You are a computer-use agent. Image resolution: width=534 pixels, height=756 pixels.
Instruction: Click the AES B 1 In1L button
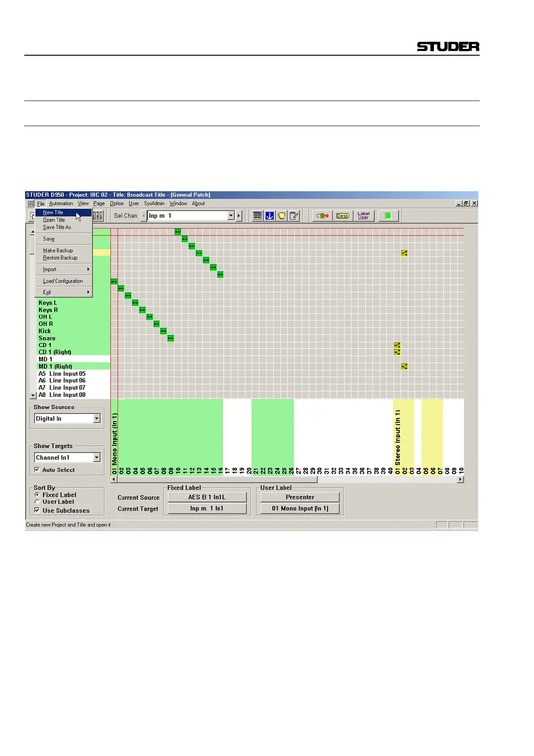pyautogui.click(x=207, y=497)
